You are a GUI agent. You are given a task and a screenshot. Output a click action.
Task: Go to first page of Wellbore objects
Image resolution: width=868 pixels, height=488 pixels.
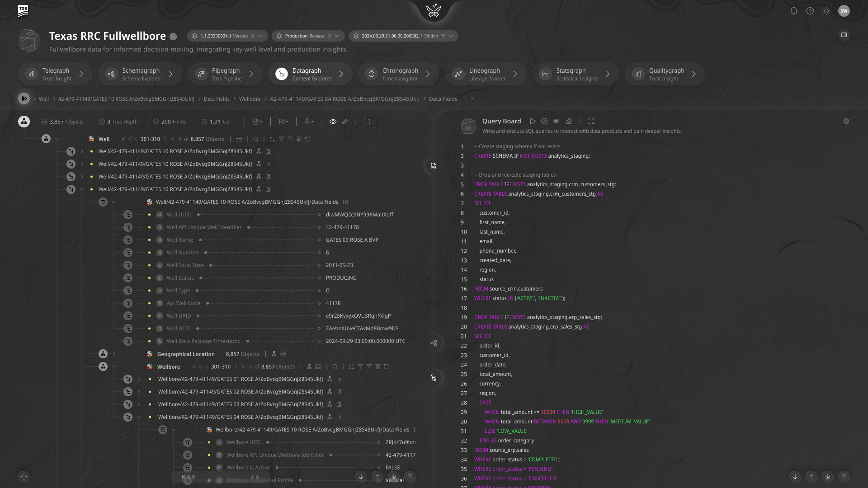[194, 367]
